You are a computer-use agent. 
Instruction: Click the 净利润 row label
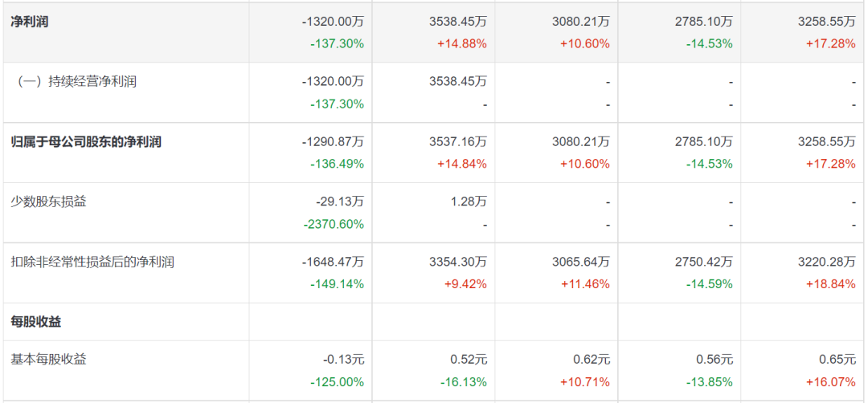[30, 22]
